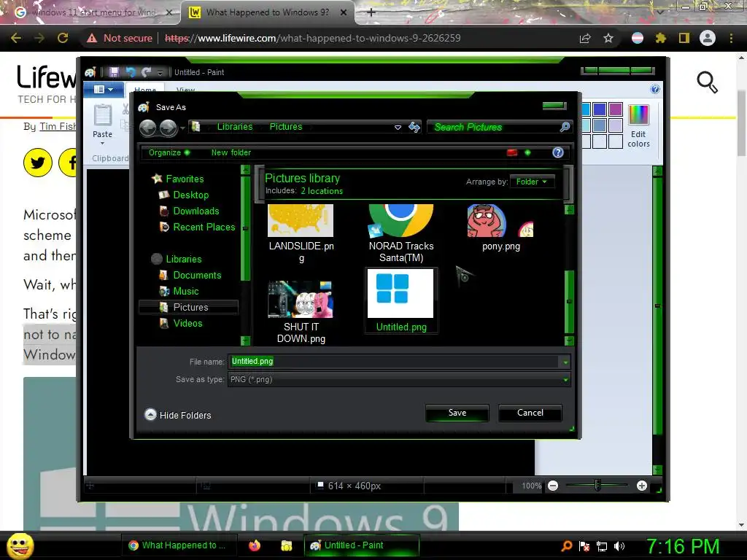This screenshot has height=560, width=747.
Task: Open the Customize Quick Access Toolbar arrow in Paint
Action: pos(160,72)
